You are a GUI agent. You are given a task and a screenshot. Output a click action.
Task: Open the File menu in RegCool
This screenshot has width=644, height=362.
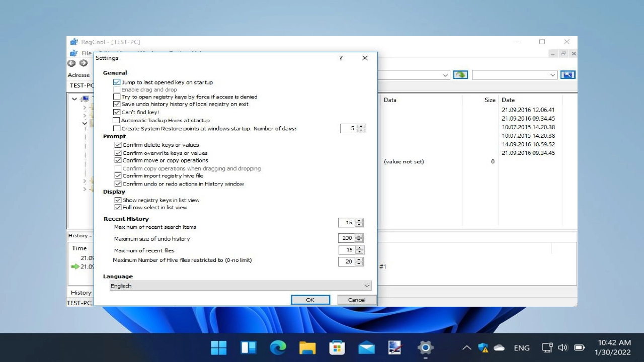(87, 53)
